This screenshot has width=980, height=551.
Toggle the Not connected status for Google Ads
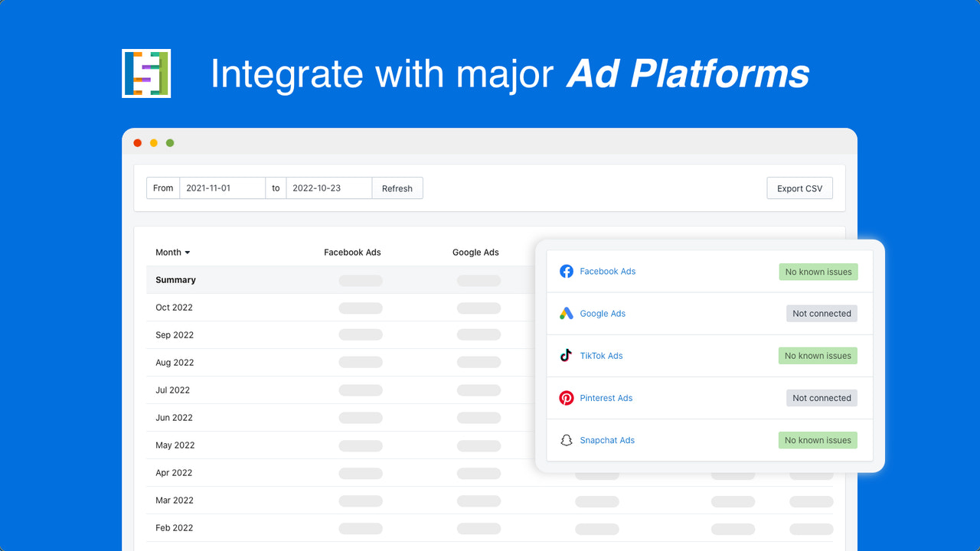click(822, 313)
